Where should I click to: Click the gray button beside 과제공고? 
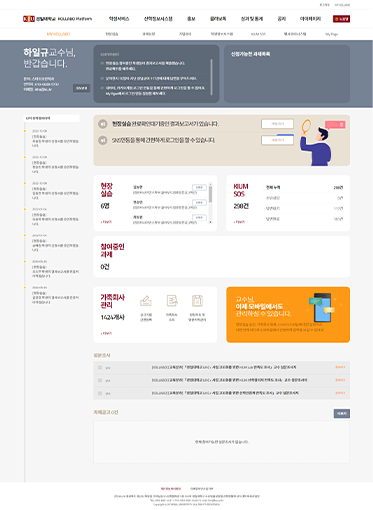(342, 414)
